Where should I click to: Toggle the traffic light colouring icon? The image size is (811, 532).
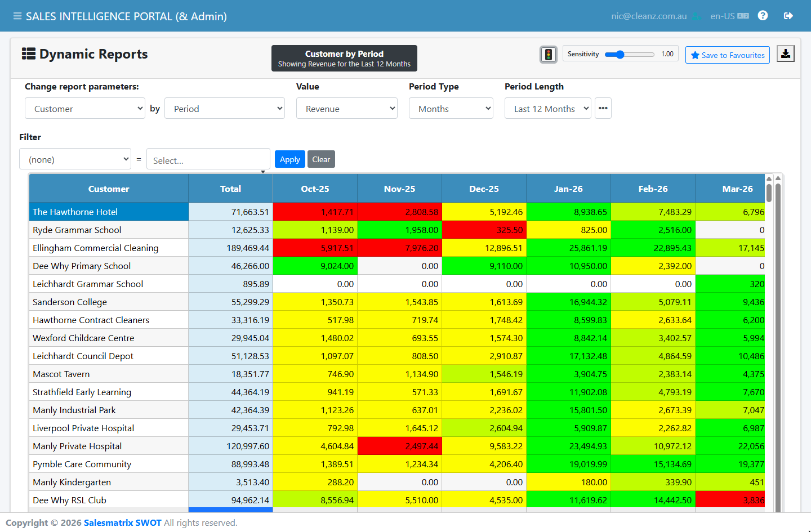pos(549,55)
